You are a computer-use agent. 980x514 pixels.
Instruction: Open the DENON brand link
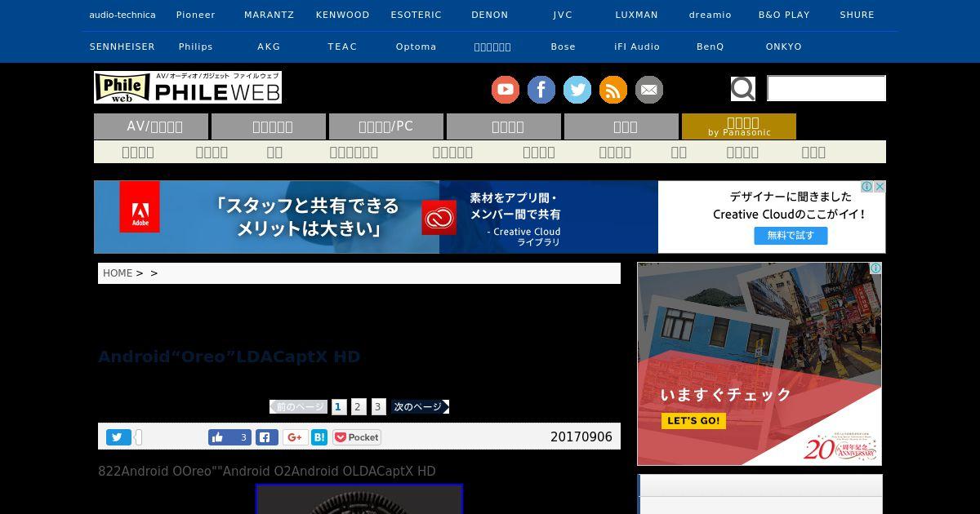490,15
